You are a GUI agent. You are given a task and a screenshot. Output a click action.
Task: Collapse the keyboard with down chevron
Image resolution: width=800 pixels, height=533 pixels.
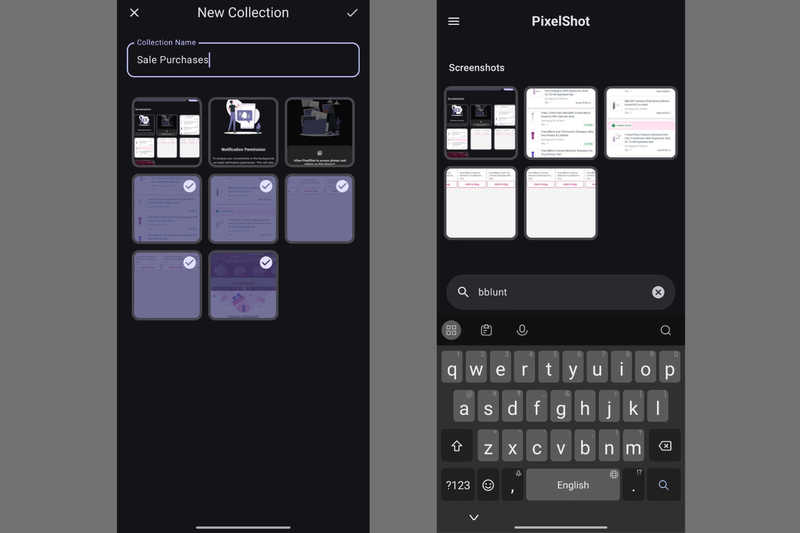click(x=474, y=517)
